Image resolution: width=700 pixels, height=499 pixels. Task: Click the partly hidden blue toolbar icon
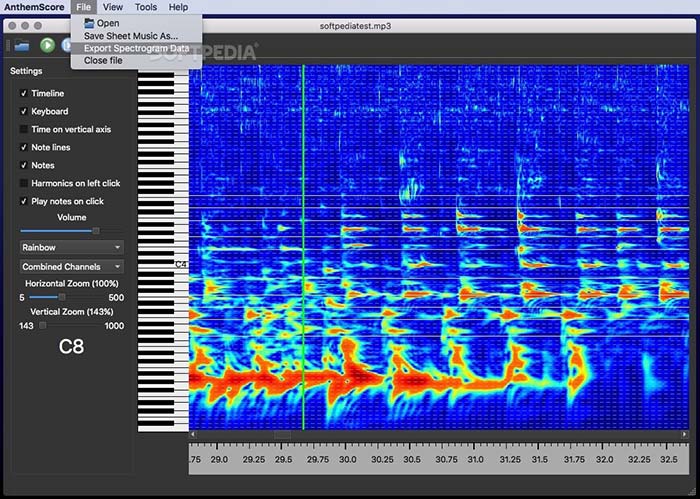(66, 46)
